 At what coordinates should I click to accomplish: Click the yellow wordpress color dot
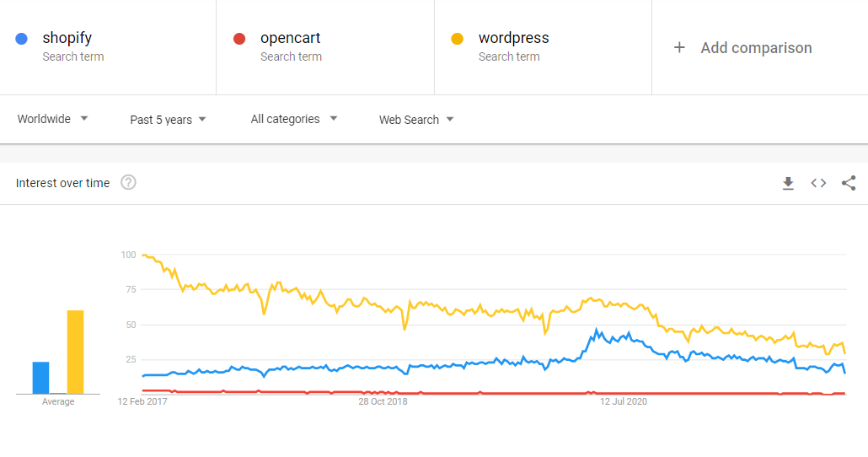point(458,39)
